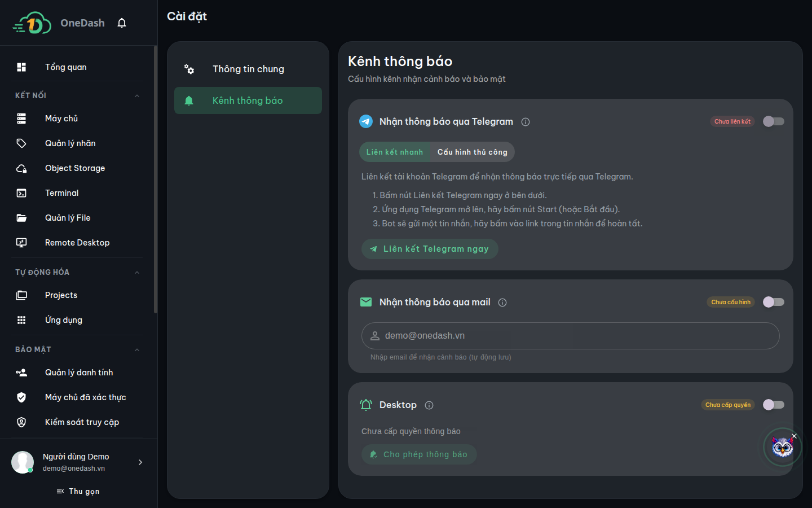The height and width of the screenshot is (508, 812).
Task: Open Thông tin chung settings tab
Action: pos(248,69)
